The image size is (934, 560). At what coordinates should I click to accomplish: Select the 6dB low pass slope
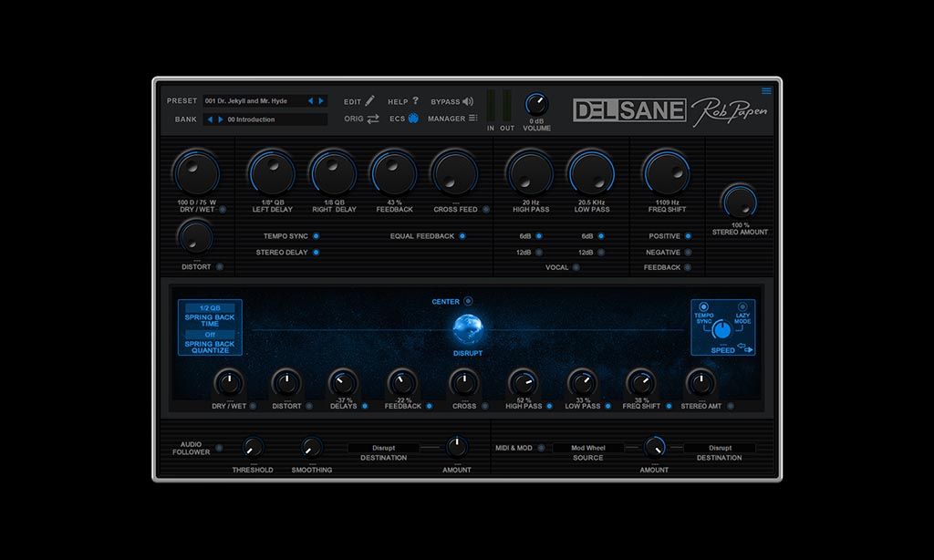tap(601, 236)
